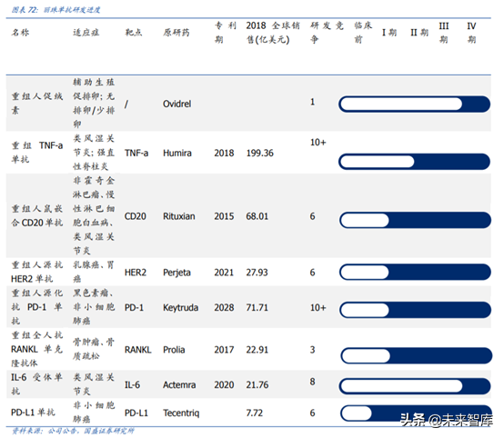Click target cell 'HER2'
Screen dimensions: 504x438
tap(136, 273)
